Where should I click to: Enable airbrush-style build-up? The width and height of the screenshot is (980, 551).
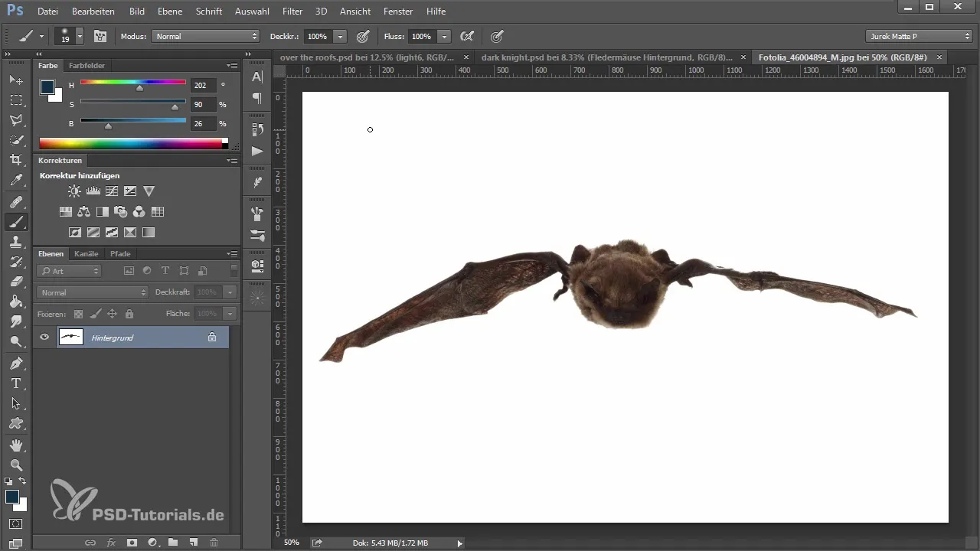tap(466, 36)
